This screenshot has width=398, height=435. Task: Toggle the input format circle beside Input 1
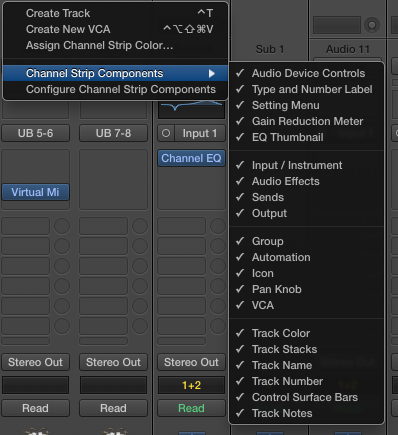166,133
